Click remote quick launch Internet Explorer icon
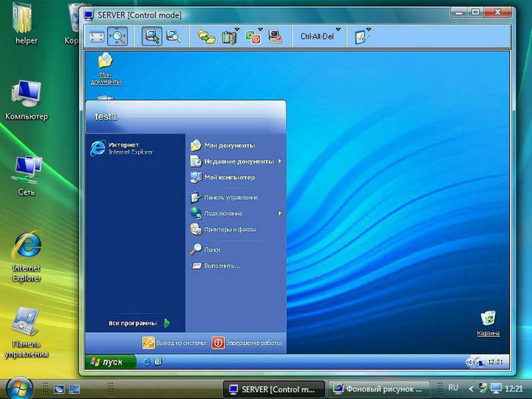The height and width of the screenshot is (399, 532). 146,362
